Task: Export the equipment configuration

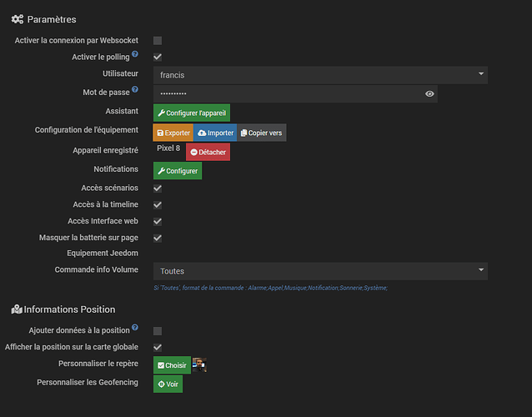Action: point(173,133)
